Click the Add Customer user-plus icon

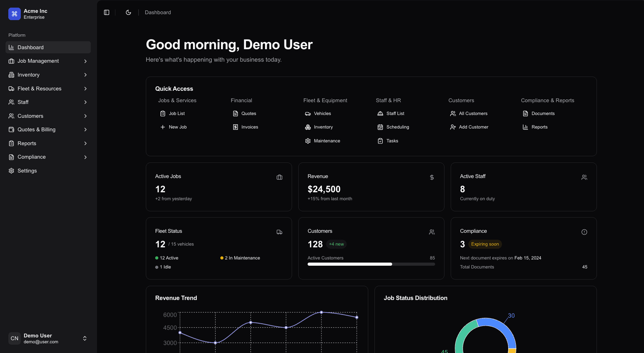pyautogui.click(x=453, y=127)
